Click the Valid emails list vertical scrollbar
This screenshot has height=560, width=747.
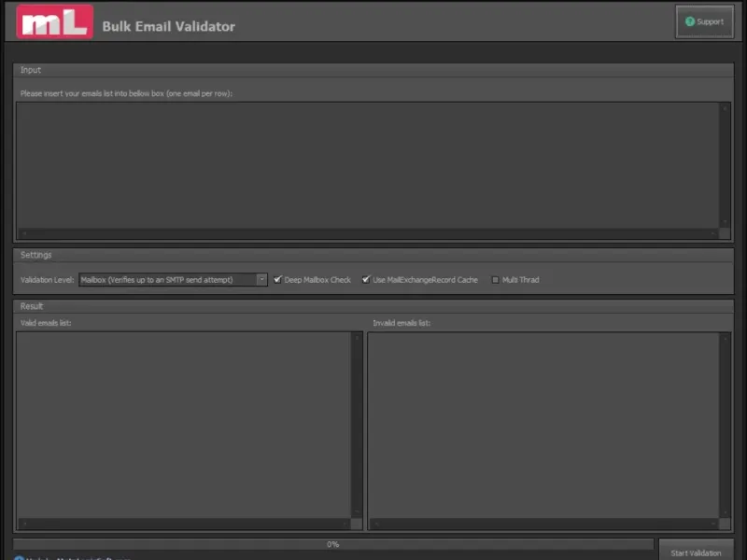click(357, 426)
